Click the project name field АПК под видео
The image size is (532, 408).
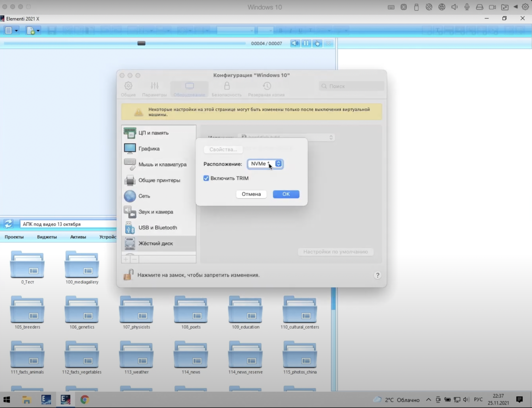(68, 224)
